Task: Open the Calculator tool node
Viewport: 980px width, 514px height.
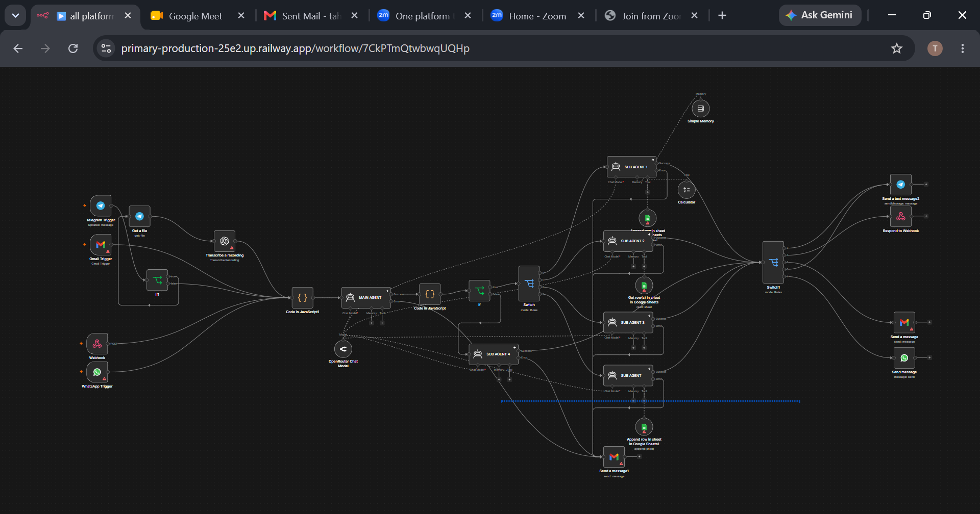Action: coord(687,190)
